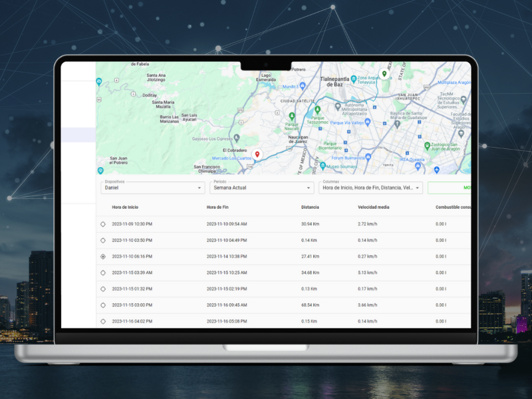
Task: Click the Naucalpan de Juárez map label
Action: point(298,140)
